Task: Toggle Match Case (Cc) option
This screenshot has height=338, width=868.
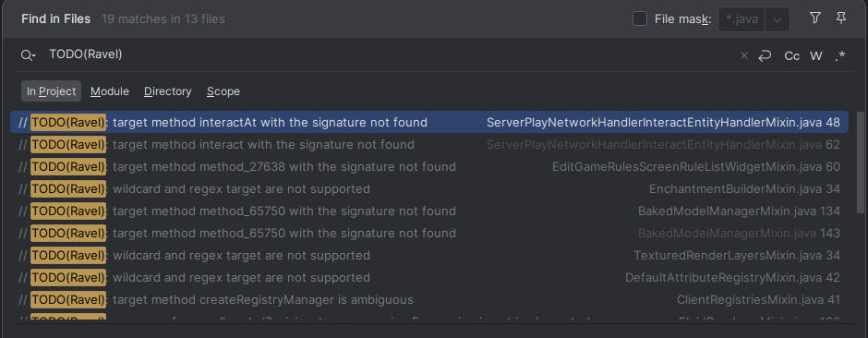Action: coord(792,56)
